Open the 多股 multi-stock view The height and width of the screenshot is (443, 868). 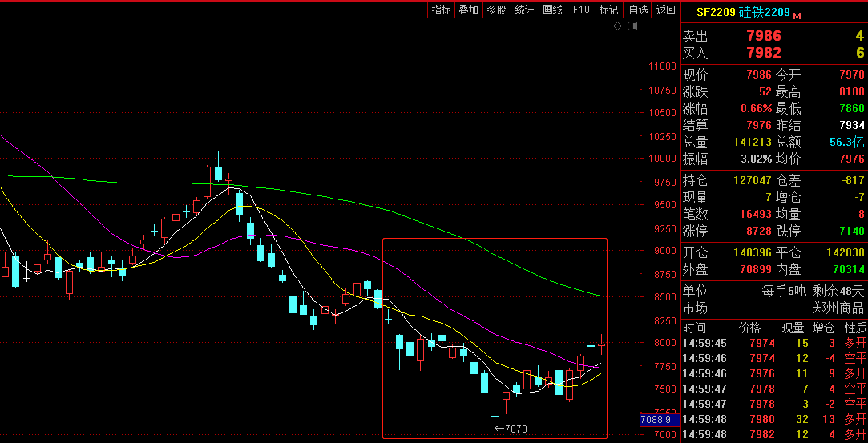[496, 10]
